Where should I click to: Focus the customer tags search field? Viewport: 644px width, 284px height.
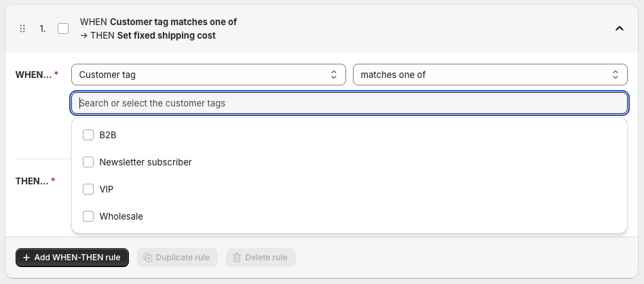pos(349,103)
